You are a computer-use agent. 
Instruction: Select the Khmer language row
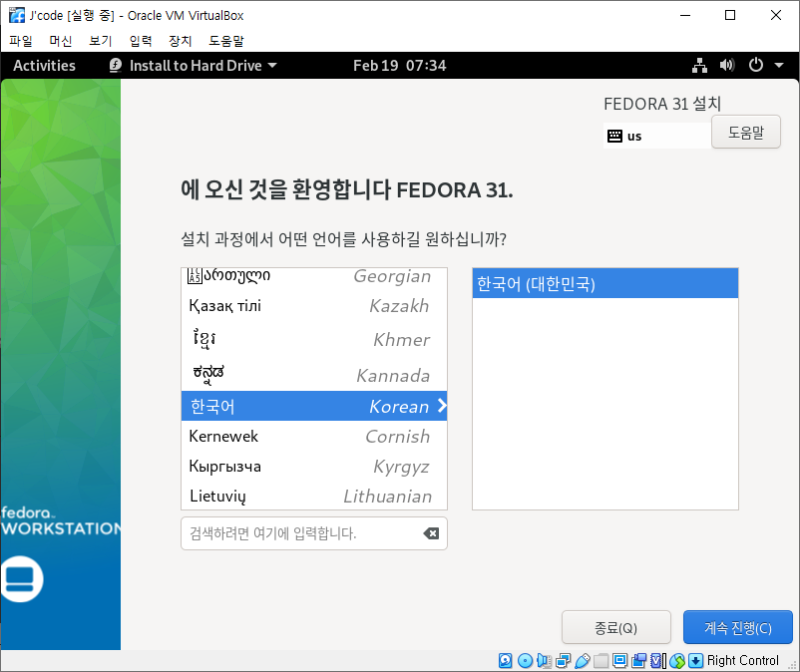tap(314, 339)
